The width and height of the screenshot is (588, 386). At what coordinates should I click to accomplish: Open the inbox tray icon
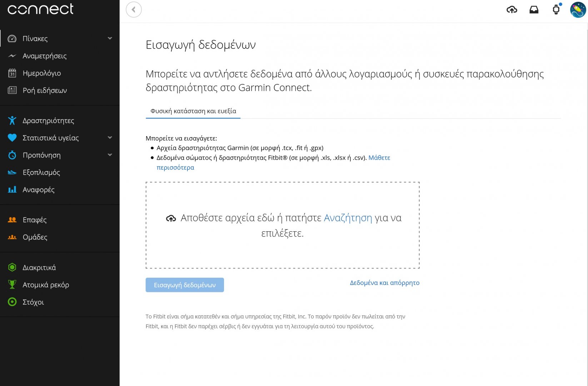[x=534, y=10]
